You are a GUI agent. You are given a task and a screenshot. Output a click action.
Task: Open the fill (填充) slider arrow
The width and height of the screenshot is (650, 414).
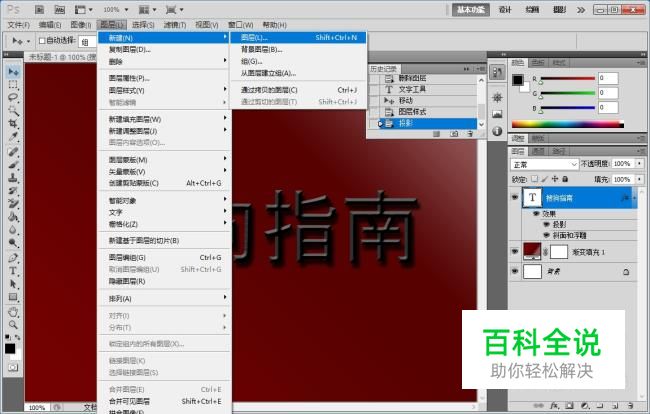pyautogui.click(x=640, y=179)
